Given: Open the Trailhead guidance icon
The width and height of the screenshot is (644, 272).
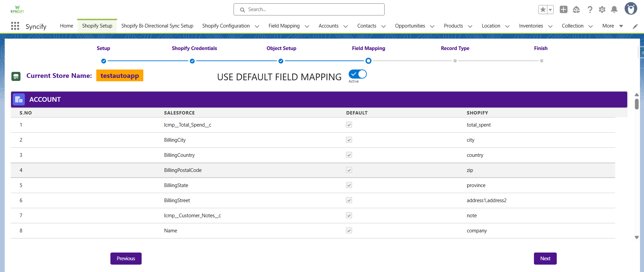Looking at the screenshot, I should pyautogui.click(x=576, y=9).
